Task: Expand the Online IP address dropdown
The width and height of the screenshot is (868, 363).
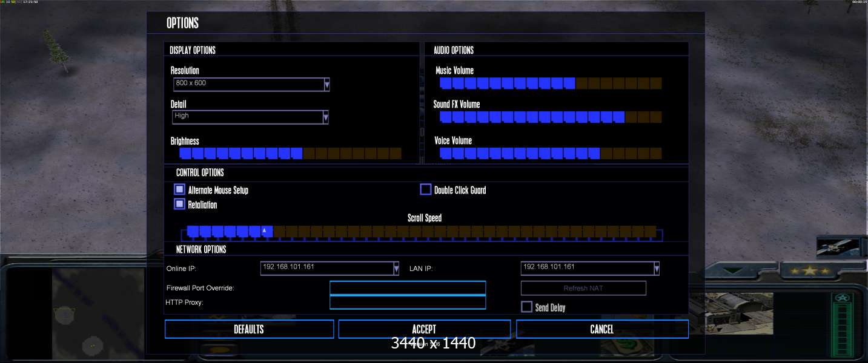Action: coord(330,267)
